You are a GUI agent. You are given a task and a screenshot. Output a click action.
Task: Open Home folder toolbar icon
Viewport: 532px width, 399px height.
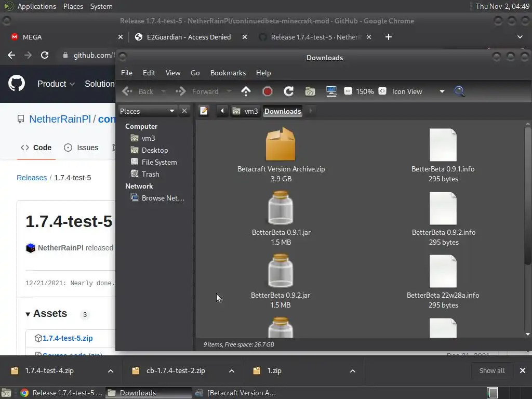(x=310, y=91)
